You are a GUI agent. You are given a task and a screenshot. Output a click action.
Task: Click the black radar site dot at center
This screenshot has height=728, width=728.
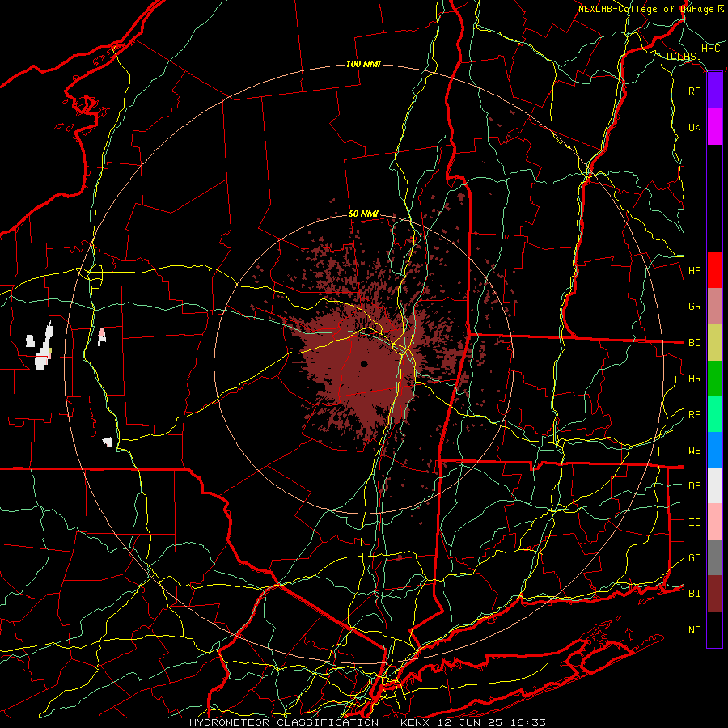pos(364,363)
